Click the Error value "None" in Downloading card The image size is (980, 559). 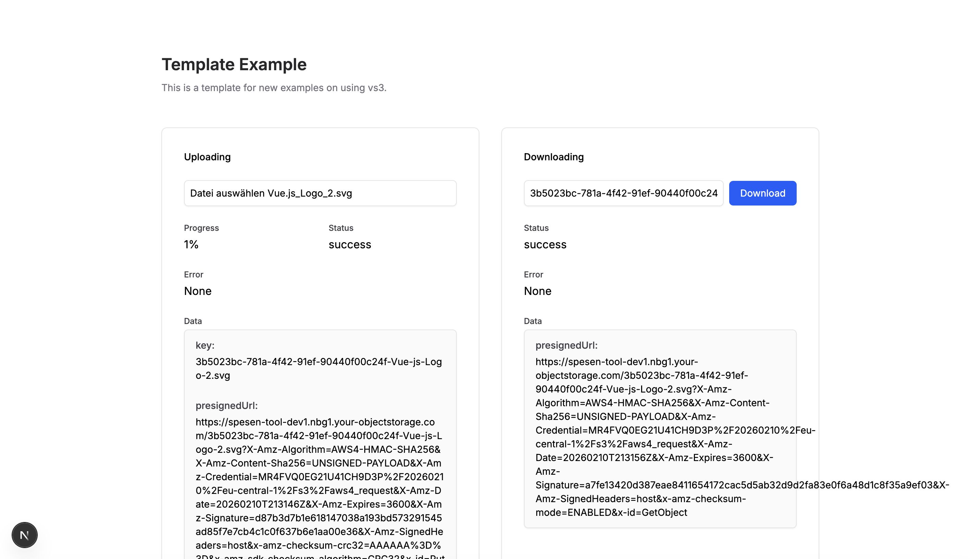coord(538,291)
